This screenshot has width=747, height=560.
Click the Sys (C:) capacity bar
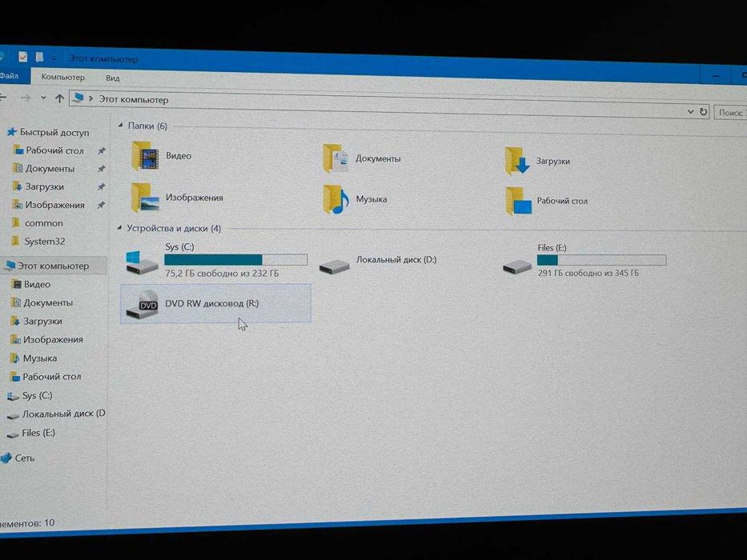tap(236, 259)
